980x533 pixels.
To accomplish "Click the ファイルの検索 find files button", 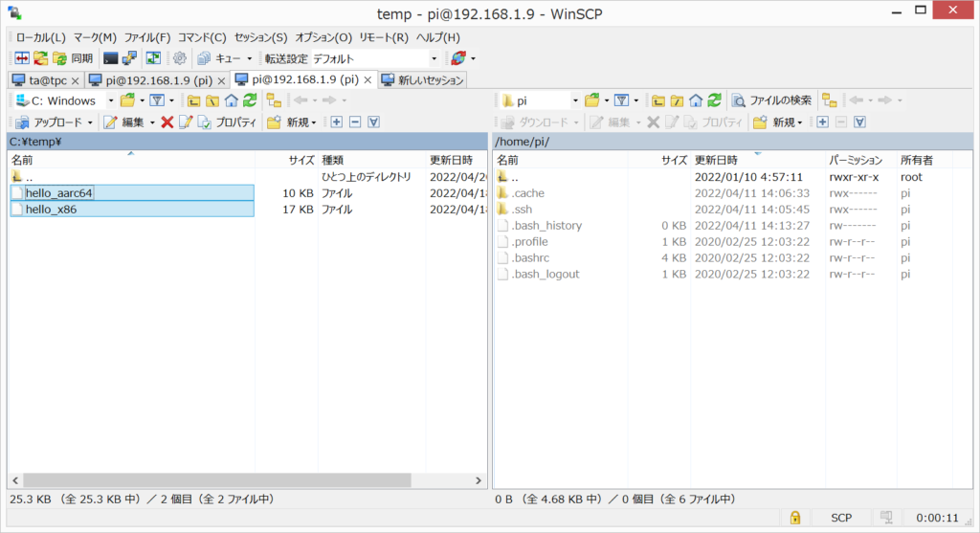I will point(772,100).
